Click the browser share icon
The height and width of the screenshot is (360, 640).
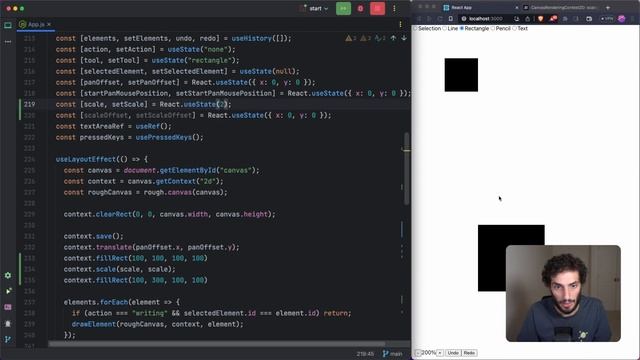(x=527, y=19)
